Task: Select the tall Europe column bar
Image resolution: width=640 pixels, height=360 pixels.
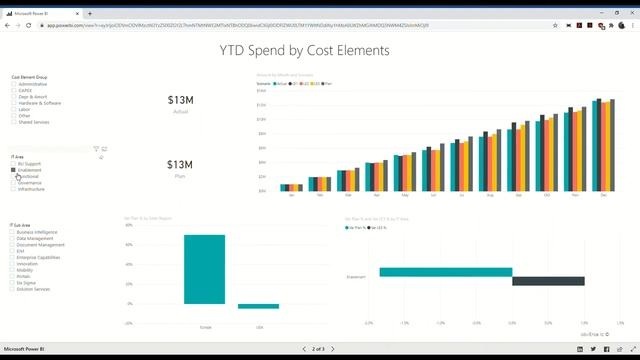Action: (x=204, y=269)
